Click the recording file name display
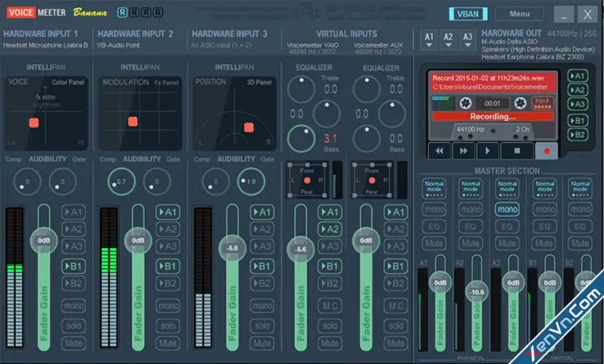This screenshot has height=364, width=604. [x=493, y=82]
